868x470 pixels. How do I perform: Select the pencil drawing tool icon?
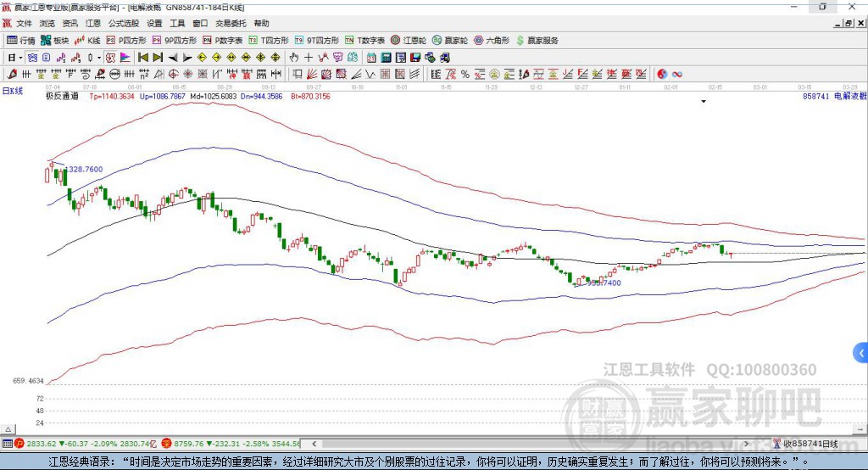(x=12, y=75)
